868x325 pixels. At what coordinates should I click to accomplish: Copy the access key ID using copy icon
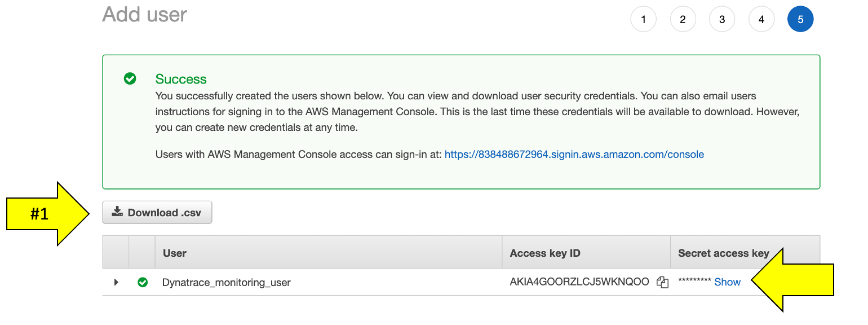[x=662, y=283]
